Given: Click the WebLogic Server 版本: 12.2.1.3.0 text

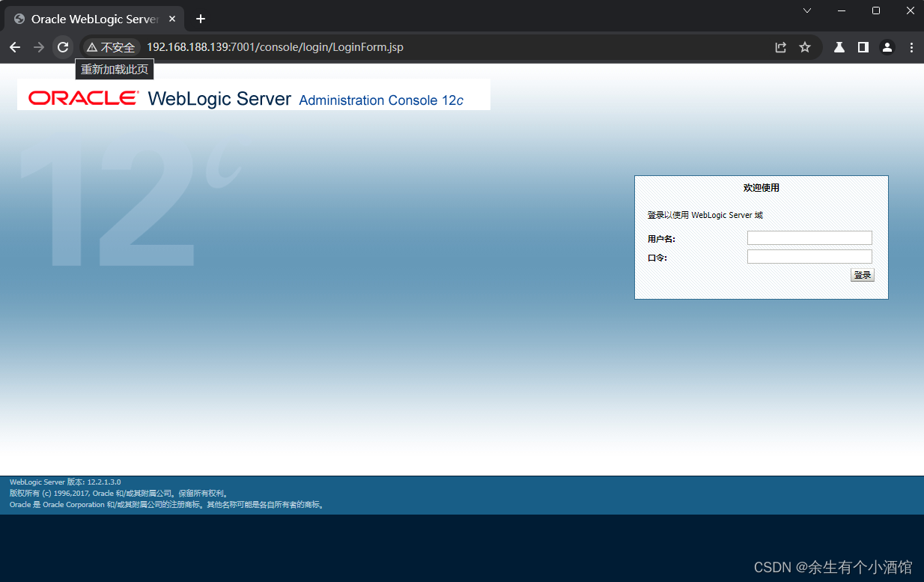Looking at the screenshot, I should tap(65, 482).
